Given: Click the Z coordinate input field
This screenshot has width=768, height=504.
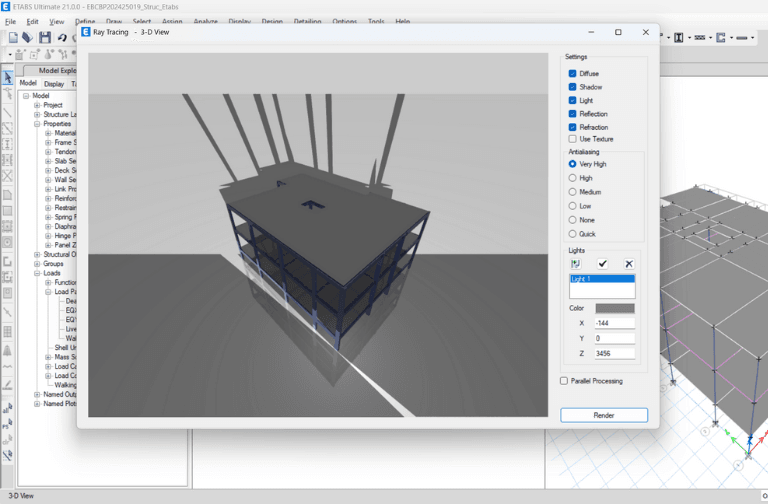Looking at the screenshot, I should point(614,354).
